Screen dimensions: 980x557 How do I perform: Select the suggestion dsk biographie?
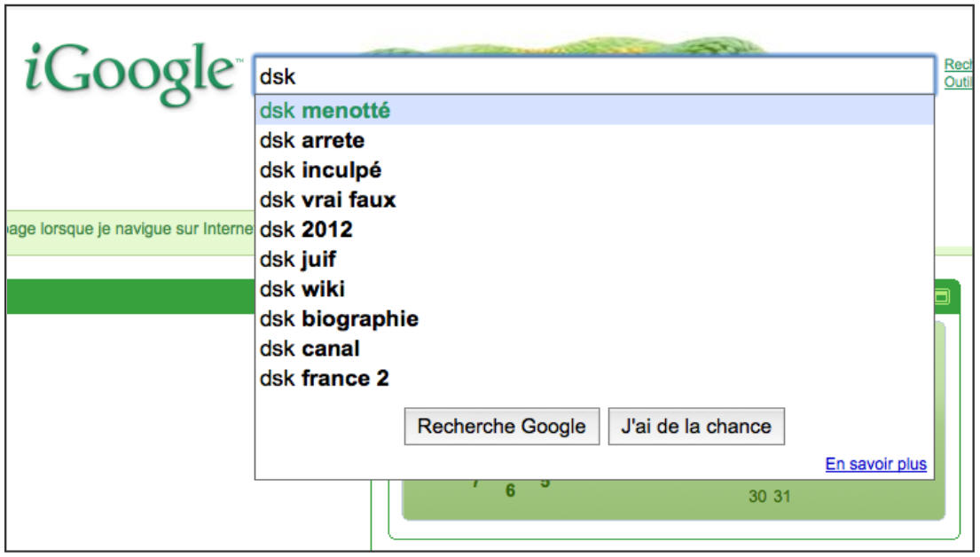click(594, 318)
